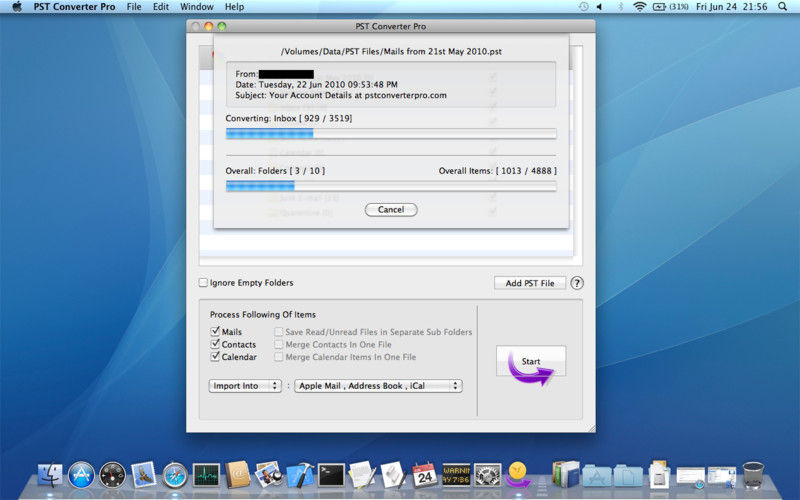Screen dimensions: 800x500
Task: Click PST Converter Pro icon in the Dock
Action: pos(518,475)
